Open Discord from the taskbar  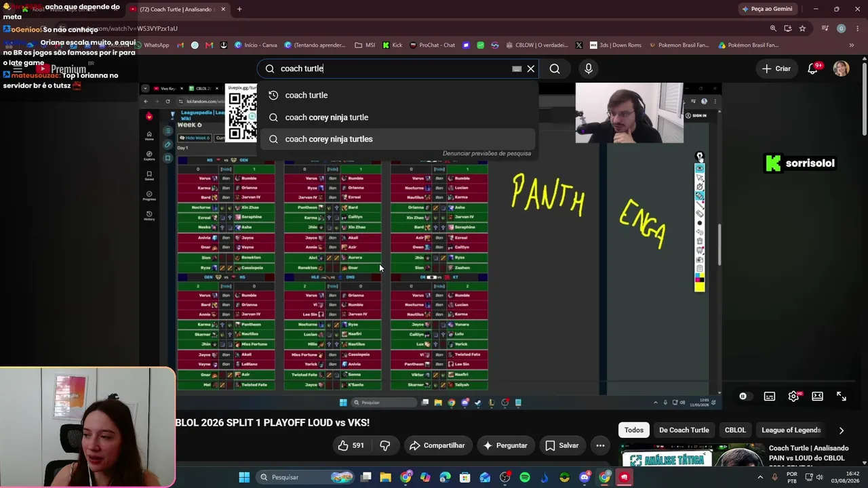[585, 477]
